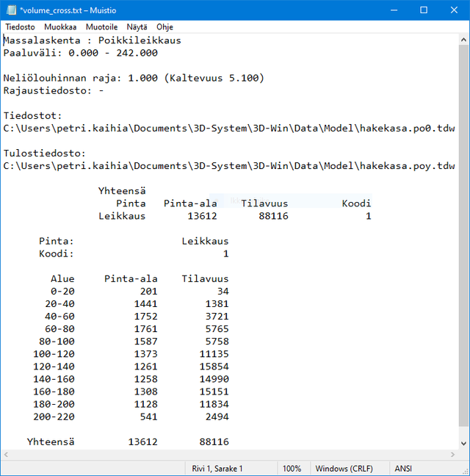Minimize the Muistio window
This screenshot has height=476, width=470.
pos(390,10)
